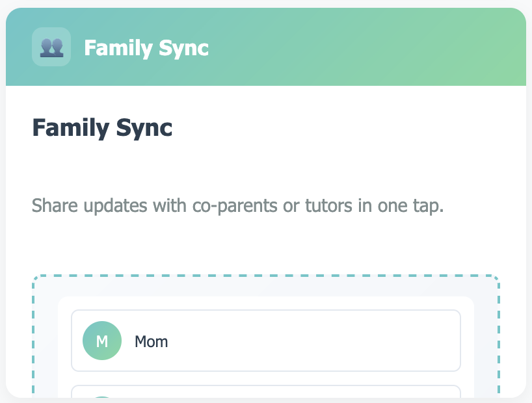Click the people silhouettes inside the teal square

(51, 46)
